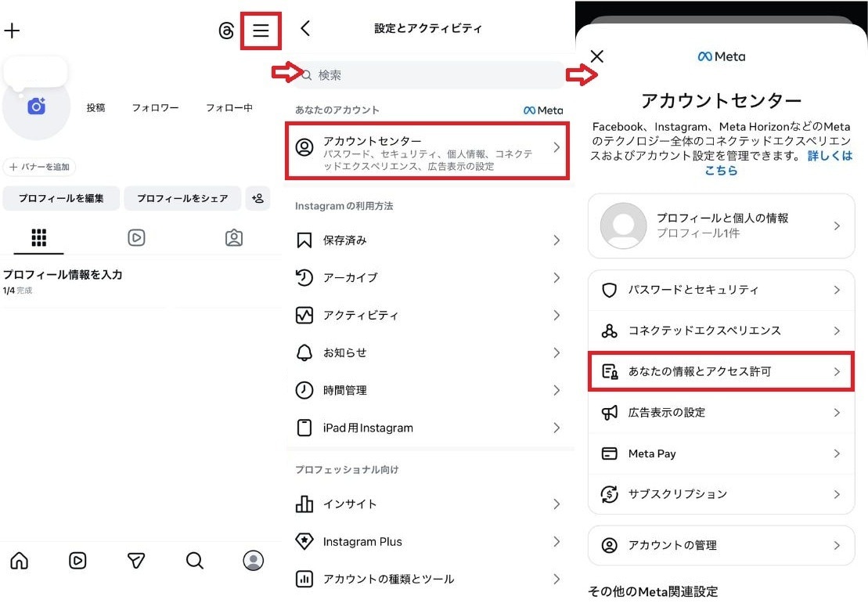The width and height of the screenshot is (868, 607).
Task: Switch to the tagged photos tab
Action: (233, 238)
